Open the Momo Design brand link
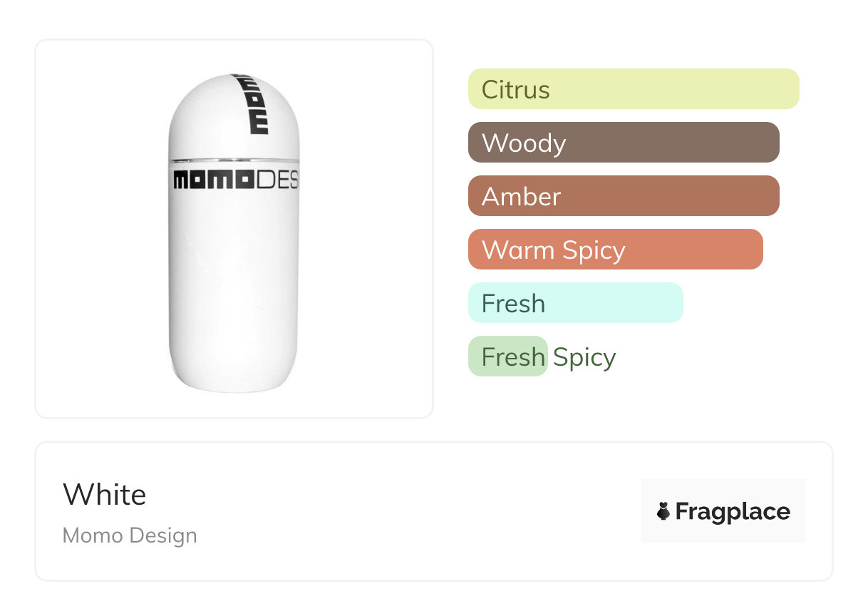 [130, 535]
